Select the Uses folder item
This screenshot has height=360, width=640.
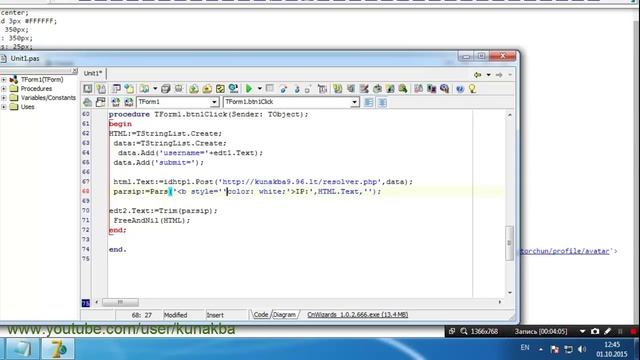[x=27, y=107]
